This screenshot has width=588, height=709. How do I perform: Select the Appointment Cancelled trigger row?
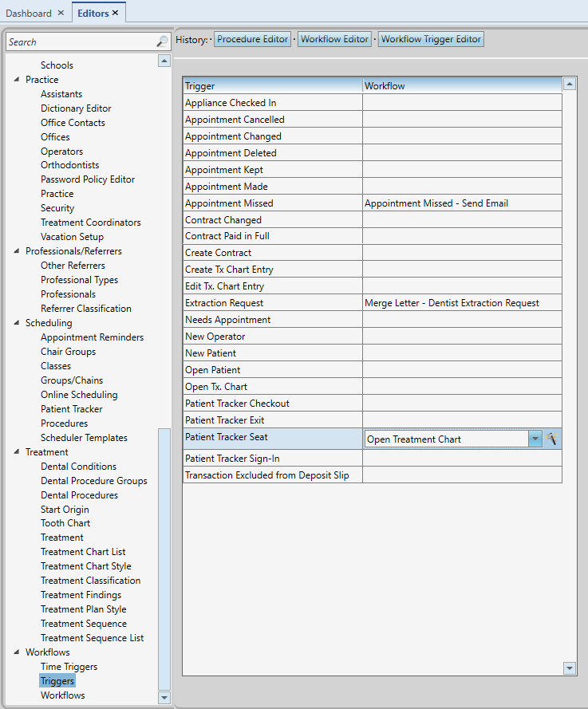(373, 120)
